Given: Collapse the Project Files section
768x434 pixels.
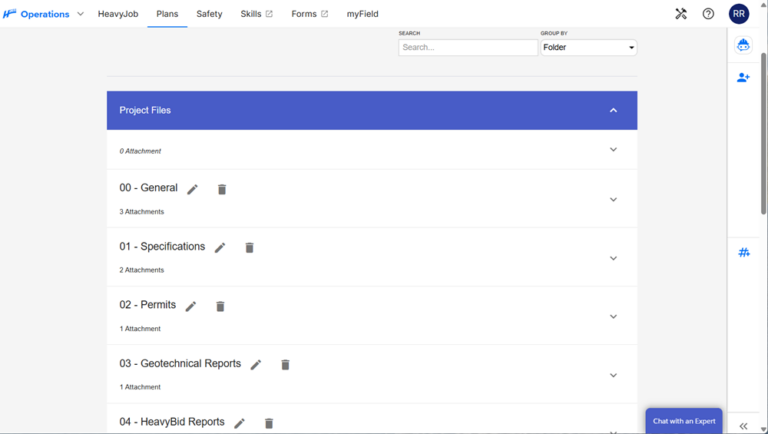Looking at the screenshot, I should [613, 110].
